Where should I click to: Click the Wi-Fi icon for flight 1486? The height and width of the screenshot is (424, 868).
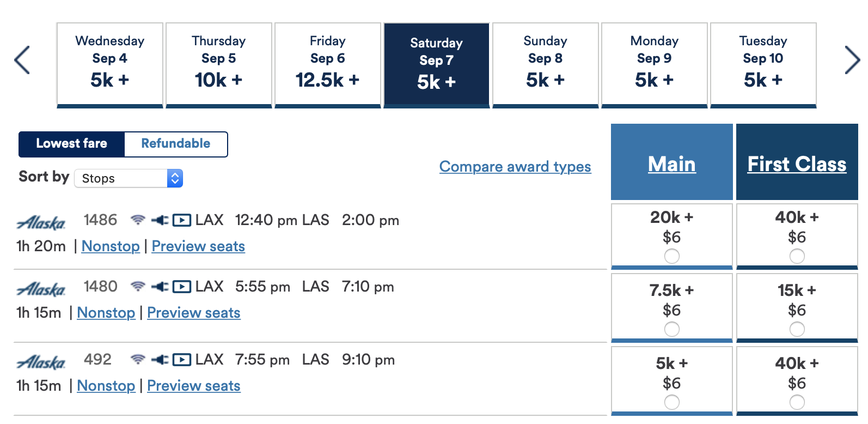pos(138,220)
